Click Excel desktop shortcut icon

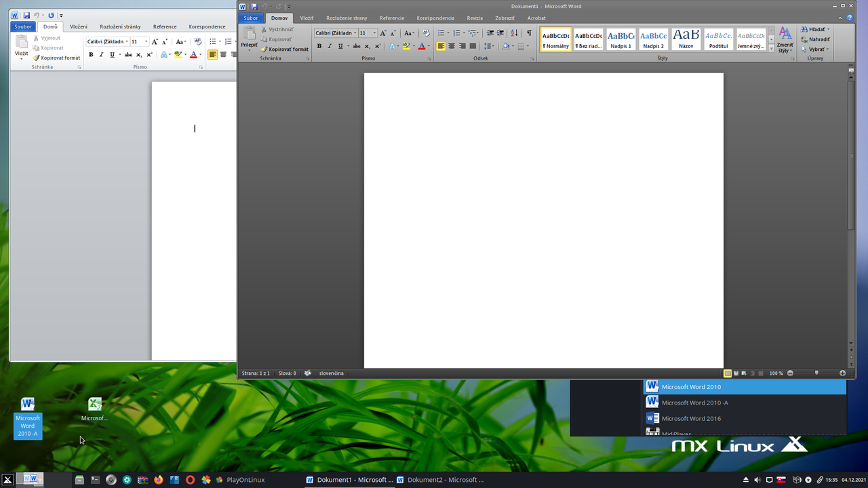[95, 404]
